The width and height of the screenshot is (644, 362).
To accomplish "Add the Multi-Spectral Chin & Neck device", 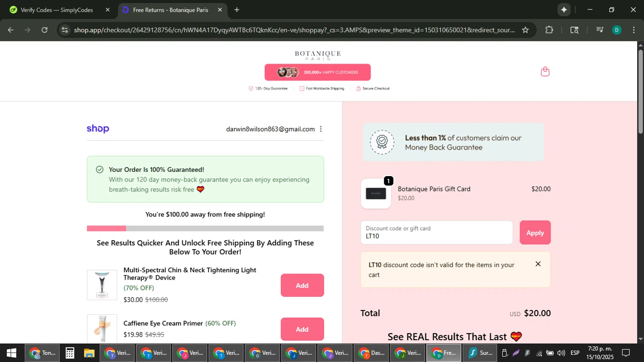I will pyautogui.click(x=302, y=285).
